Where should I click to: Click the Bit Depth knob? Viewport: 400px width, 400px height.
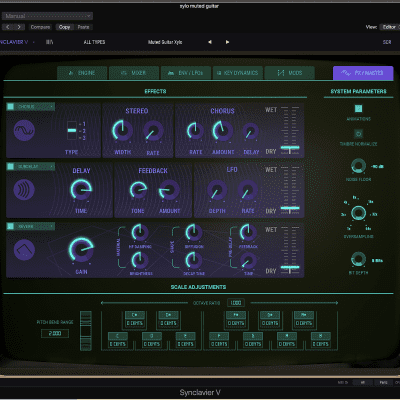tap(358, 260)
